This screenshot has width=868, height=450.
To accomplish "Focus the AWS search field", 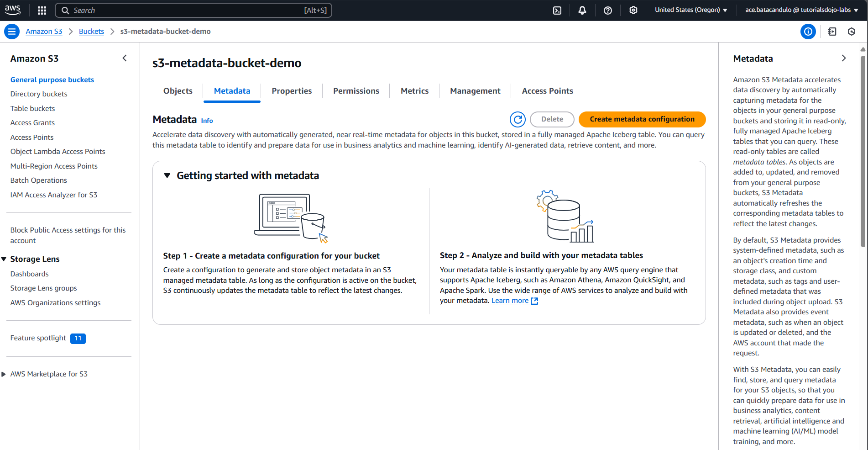I will tap(193, 10).
